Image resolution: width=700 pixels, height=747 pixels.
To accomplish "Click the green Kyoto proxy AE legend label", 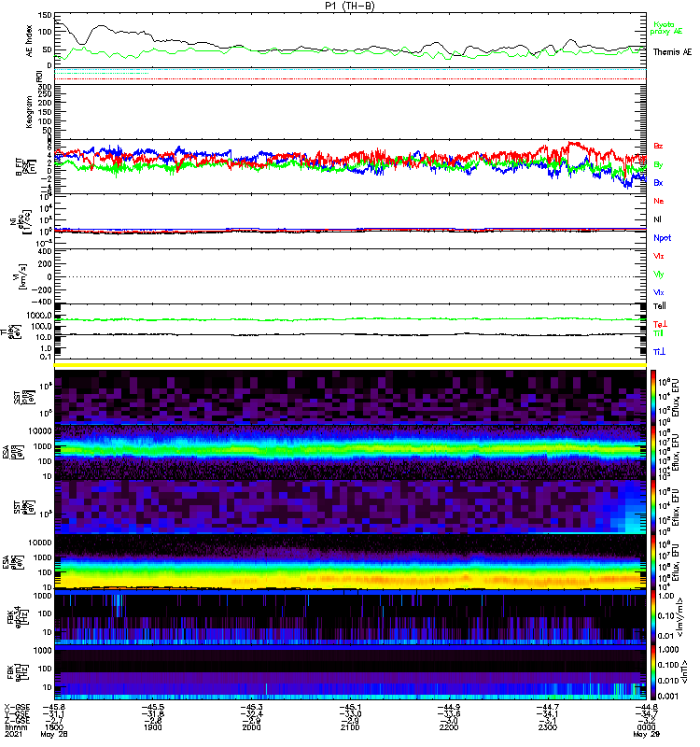I will click(x=665, y=28).
